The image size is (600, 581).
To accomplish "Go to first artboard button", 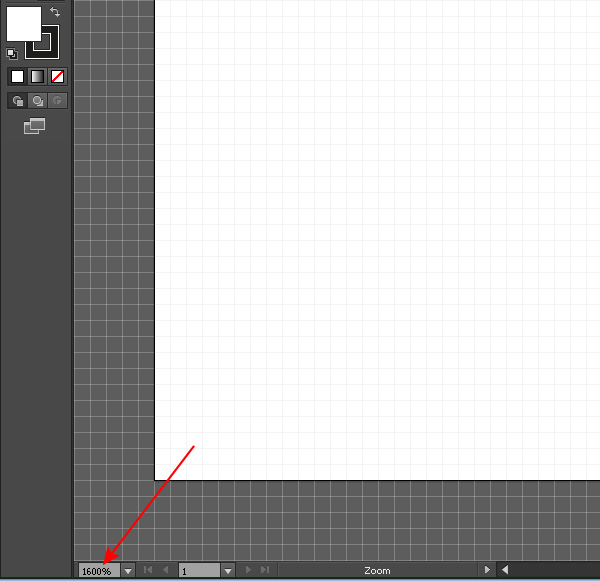I will click(x=148, y=570).
